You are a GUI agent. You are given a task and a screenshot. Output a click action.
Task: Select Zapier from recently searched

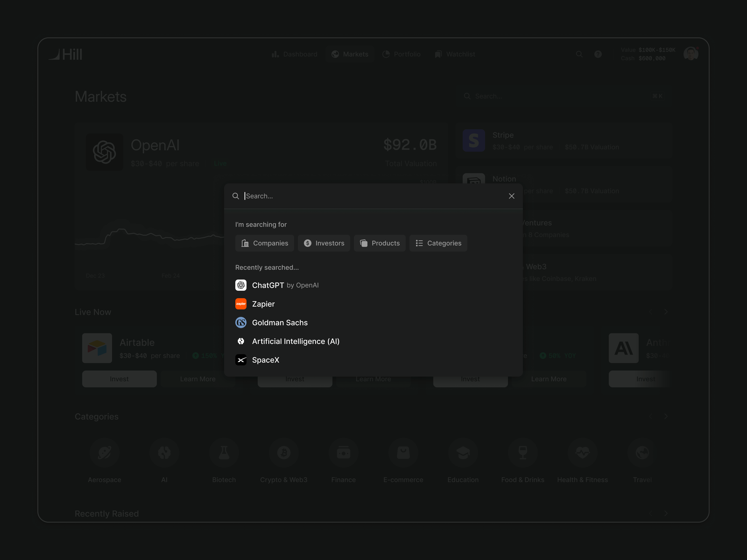click(263, 304)
